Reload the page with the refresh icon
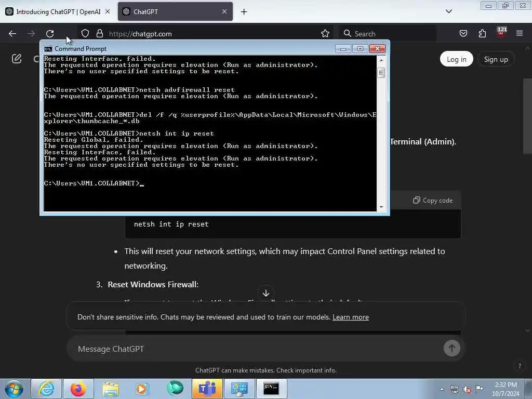Screen dimensions: 532x399 click(50, 34)
